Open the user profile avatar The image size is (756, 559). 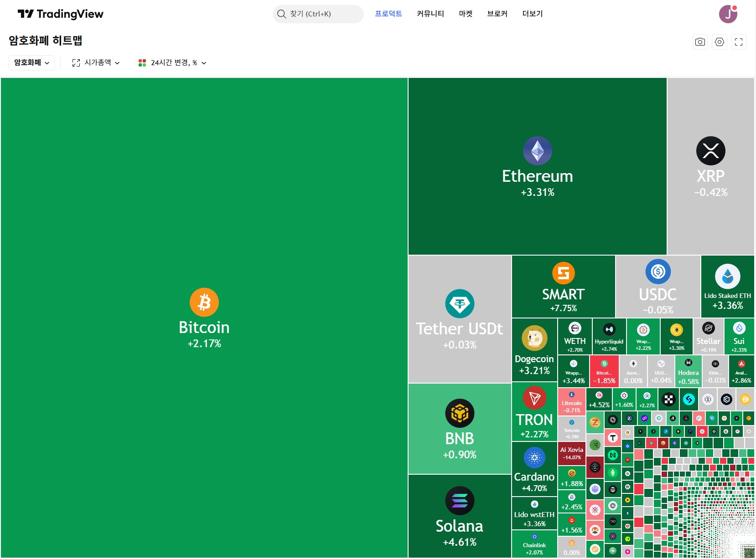[x=728, y=14]
